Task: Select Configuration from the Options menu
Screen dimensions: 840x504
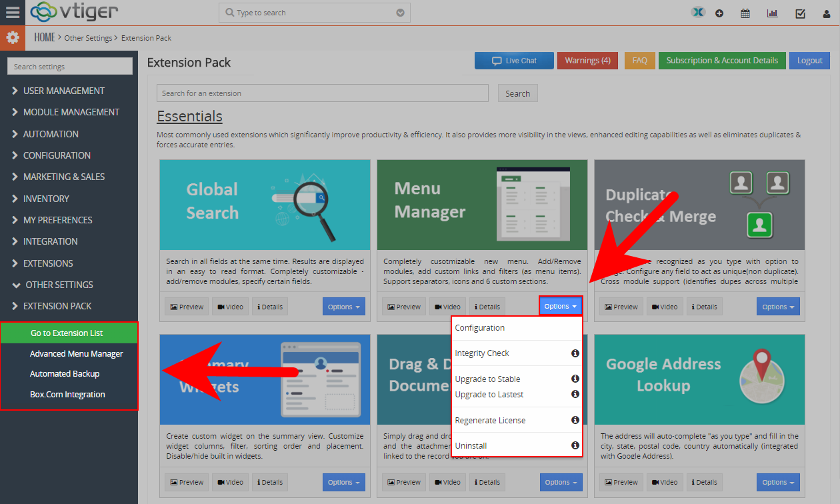Action: (480, 328)
